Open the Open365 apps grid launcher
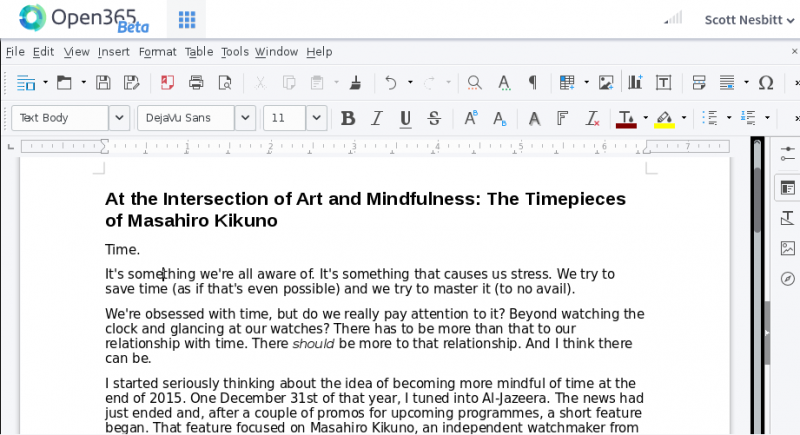800x435 pixels. pos(187,19)
